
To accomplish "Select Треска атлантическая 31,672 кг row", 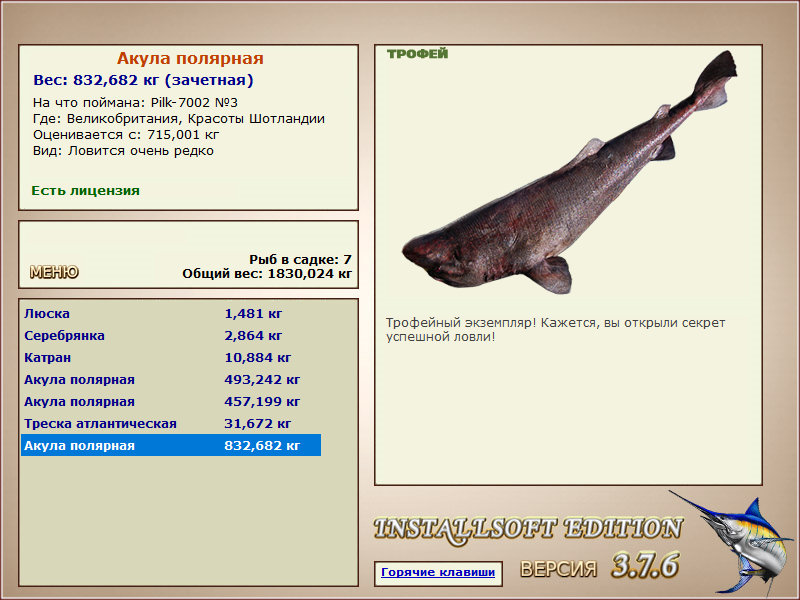I will (x=171, y=423).
